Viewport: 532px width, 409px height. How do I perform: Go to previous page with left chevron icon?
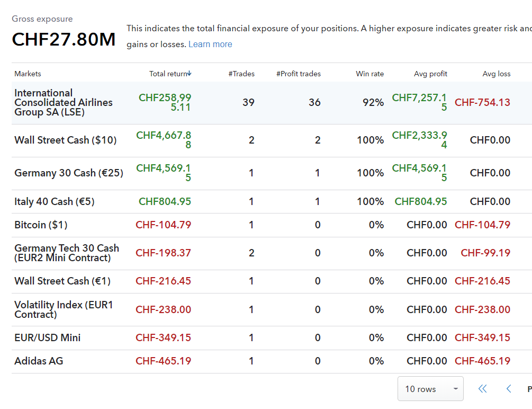[509, 388]
